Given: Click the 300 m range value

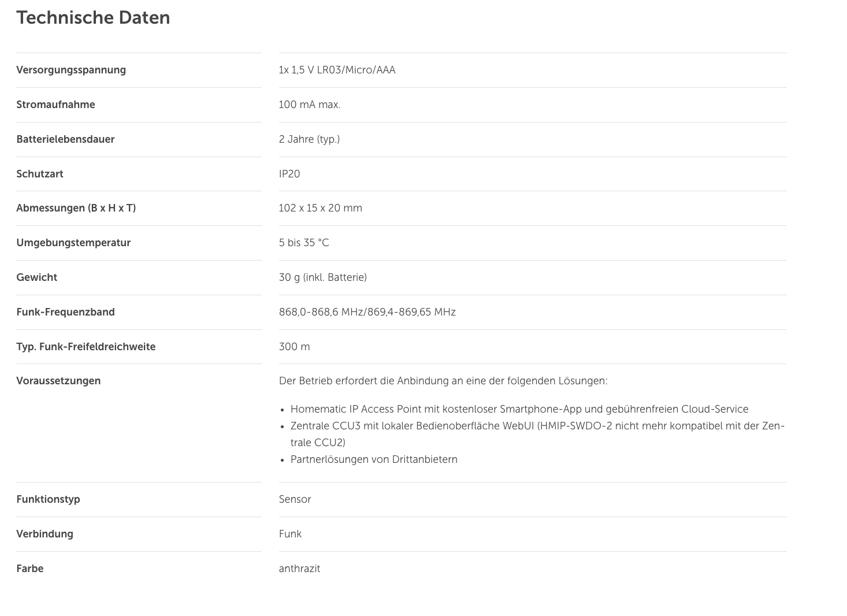Looking at the screenshot, I should click(x=294, y=347).
